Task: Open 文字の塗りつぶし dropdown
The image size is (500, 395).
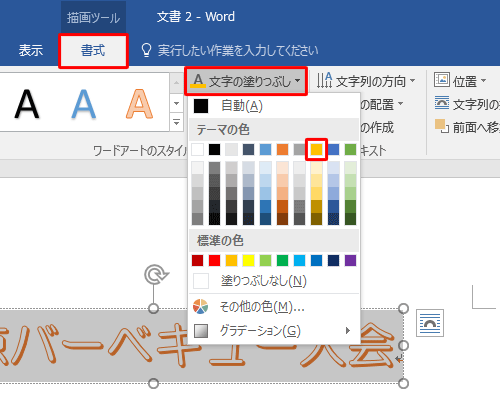Action: coord(246,81)
